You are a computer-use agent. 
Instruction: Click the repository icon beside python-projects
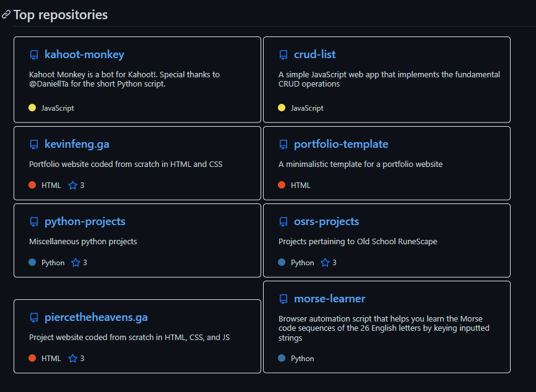34,221
